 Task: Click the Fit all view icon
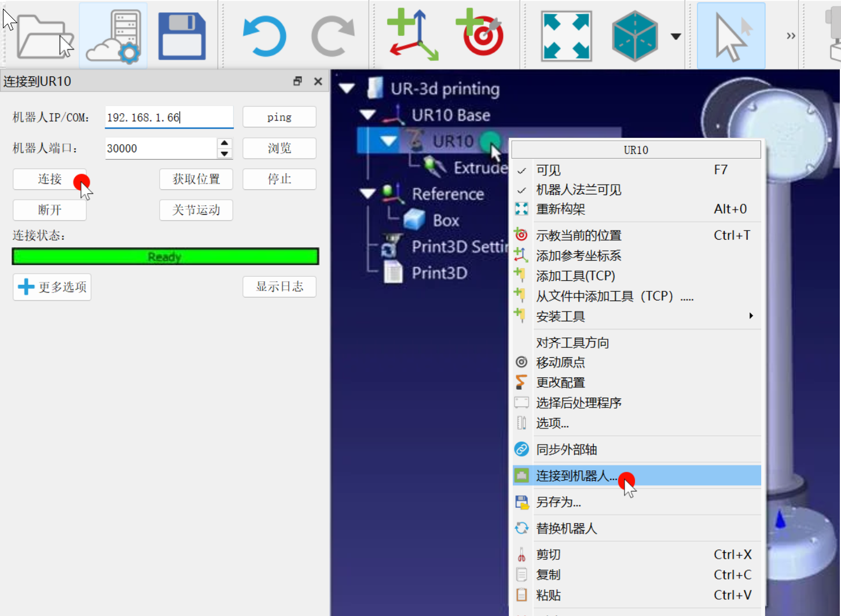click(x=565, y=36)
